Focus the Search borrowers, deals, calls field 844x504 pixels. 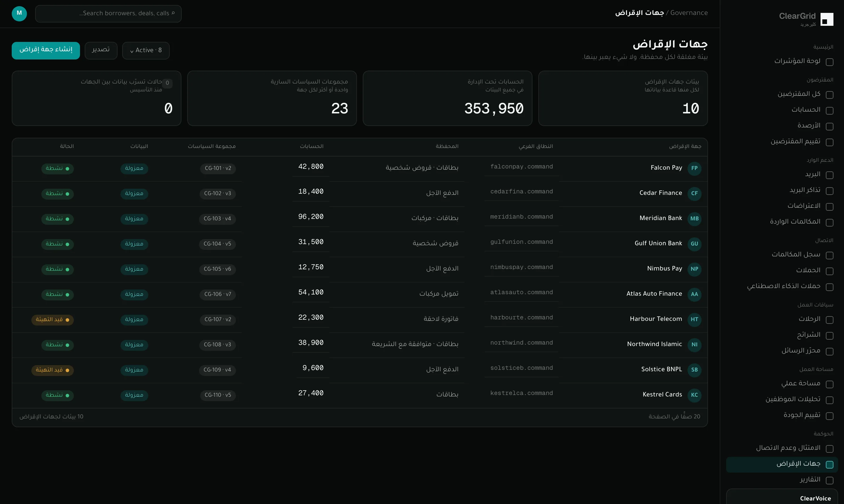108,13
